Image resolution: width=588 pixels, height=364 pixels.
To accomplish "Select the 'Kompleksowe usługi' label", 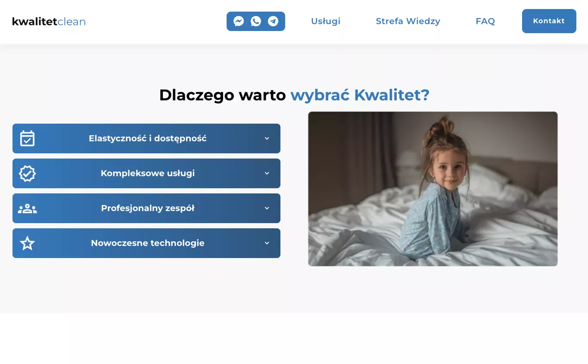I will [148, 173].
